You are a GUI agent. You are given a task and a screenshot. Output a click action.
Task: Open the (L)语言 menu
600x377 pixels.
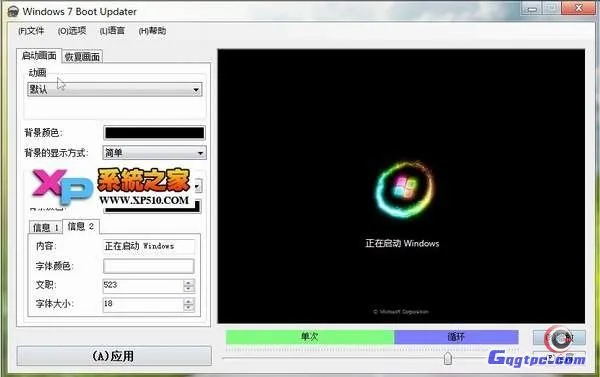(x=112, y=31)
